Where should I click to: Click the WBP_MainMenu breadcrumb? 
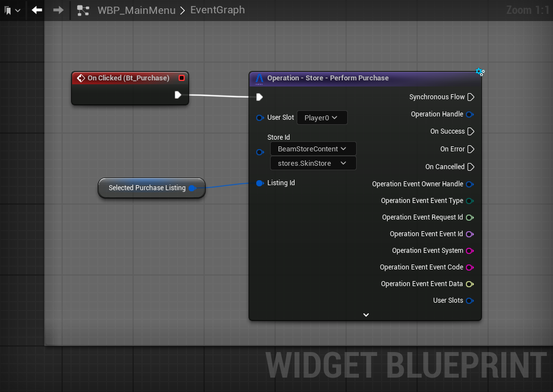pyautogui.click(x=136, y=11)
